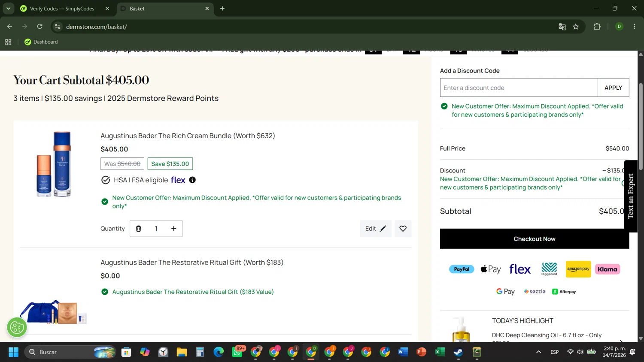Open browser extensions menu
The image size is (644, 362).
point(597,27)
